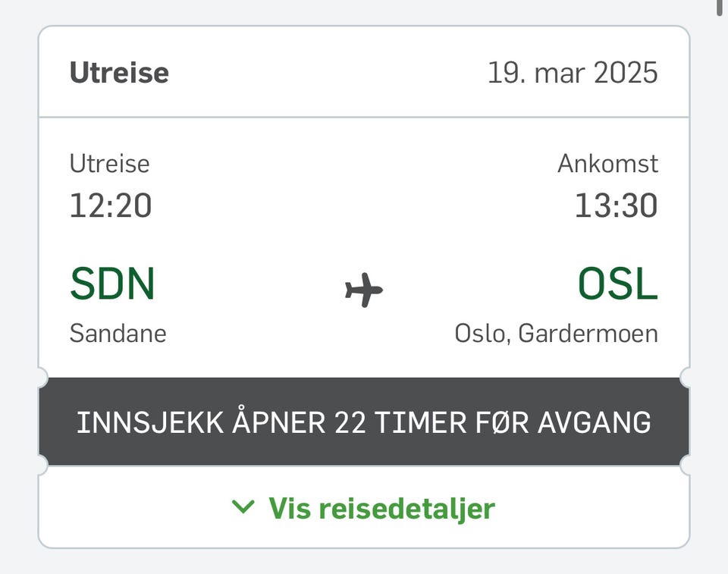Viewport: 728px width, 574px height.
Task: Click the Utreise card header title
Action: point(119,73)
